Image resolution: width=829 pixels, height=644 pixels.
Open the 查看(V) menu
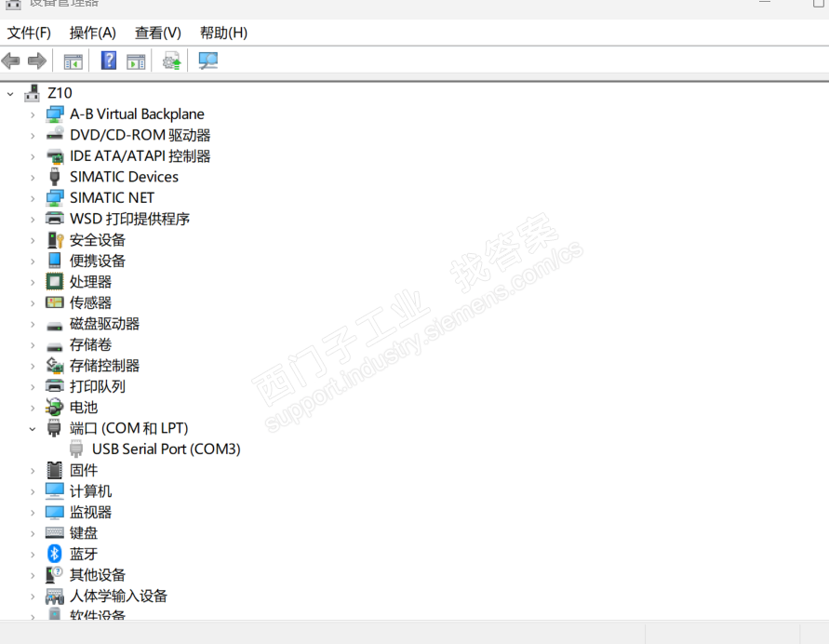click(x=157, y=33)
